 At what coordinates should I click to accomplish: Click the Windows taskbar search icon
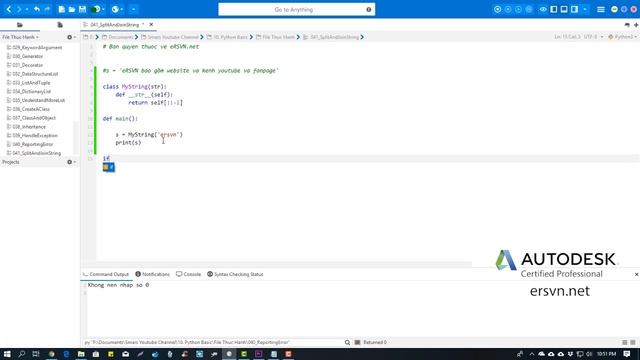[22, 354]
